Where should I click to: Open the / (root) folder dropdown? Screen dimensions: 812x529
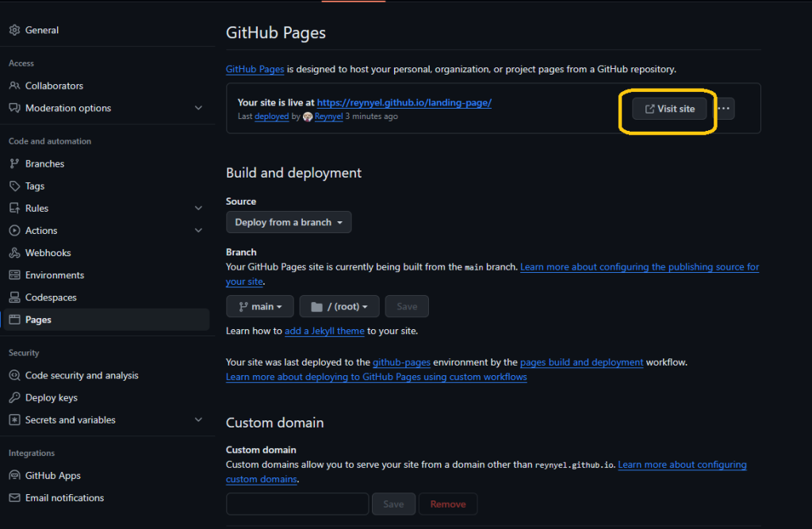[x=339, y=306]
